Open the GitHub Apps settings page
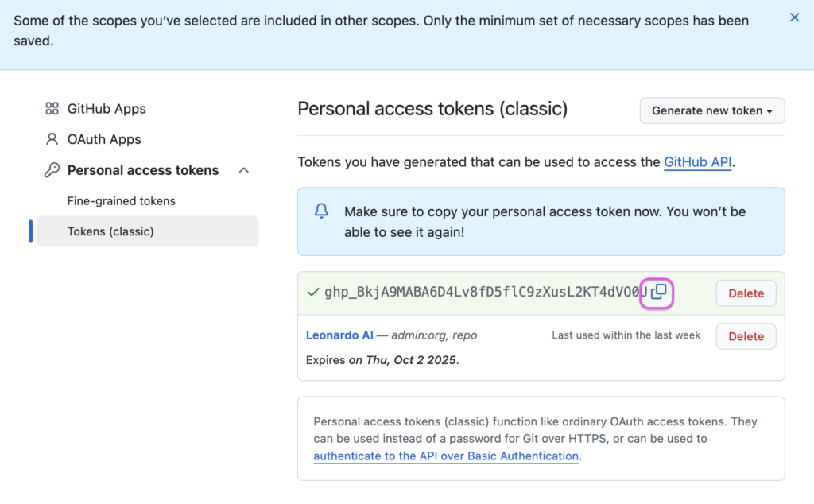Screen dimensions: 814x504 tap(107, 108)
